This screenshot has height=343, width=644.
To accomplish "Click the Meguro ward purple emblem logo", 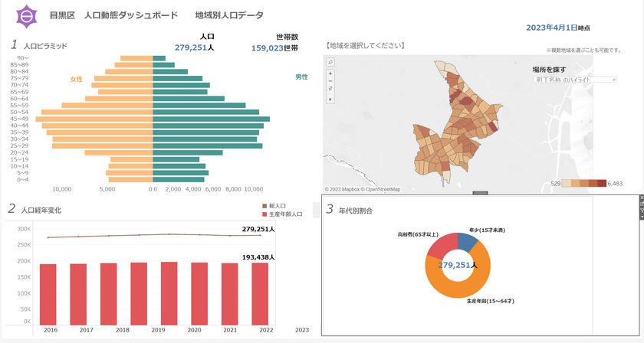I will point(27,15).
